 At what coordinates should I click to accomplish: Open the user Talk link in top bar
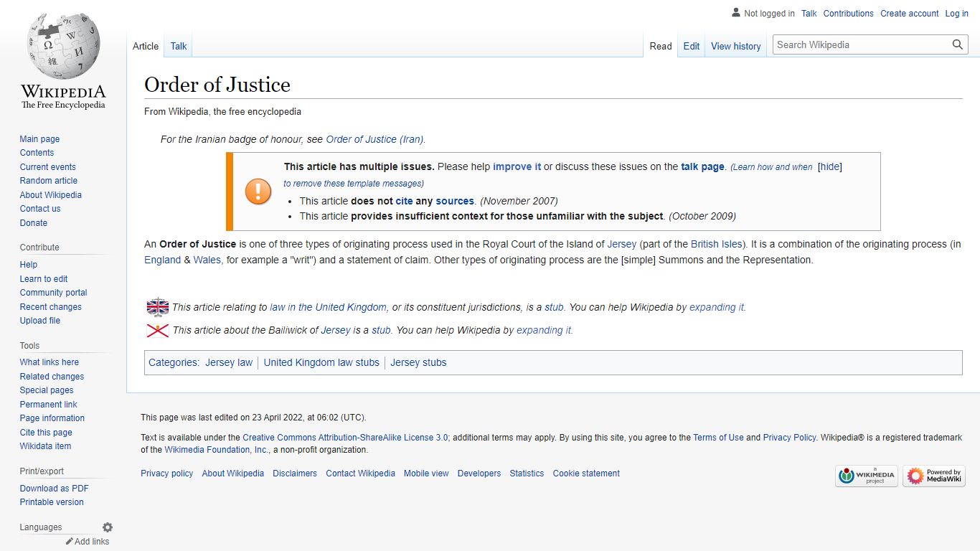[809, 14]
